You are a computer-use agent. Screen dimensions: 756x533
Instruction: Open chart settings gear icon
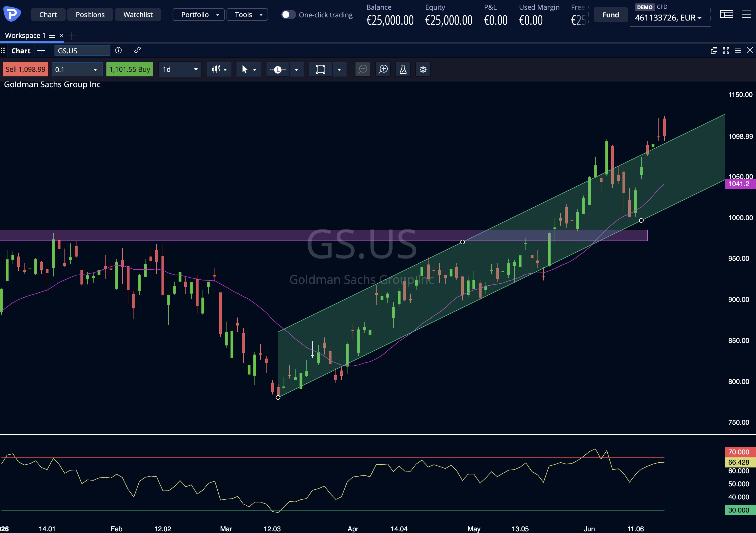pyautogui.click(x=423, y=70)
